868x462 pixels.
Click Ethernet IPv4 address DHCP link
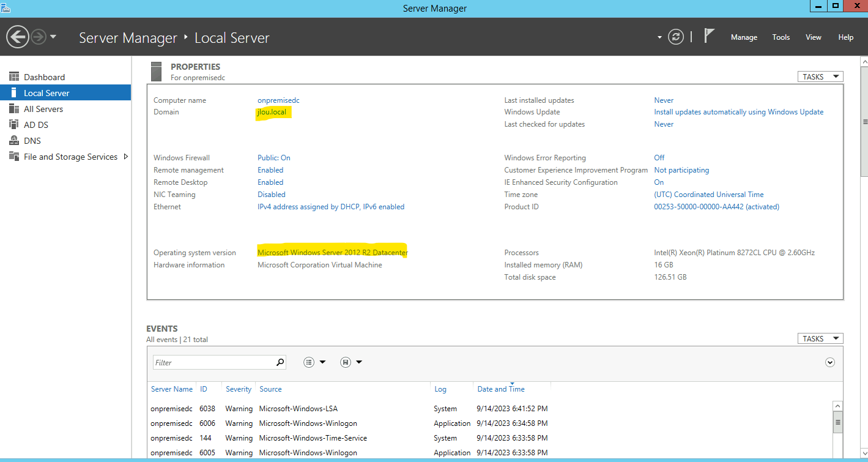coord(331,207)
